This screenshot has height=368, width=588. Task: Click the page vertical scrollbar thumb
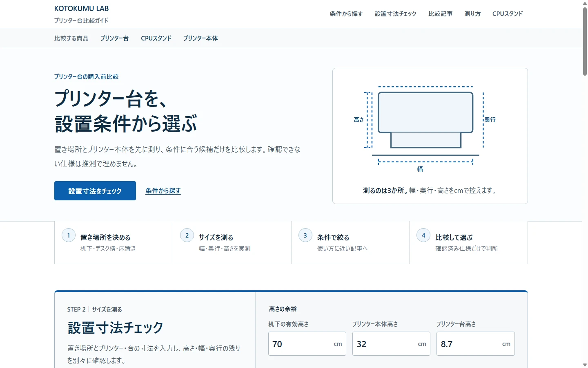(585, 41)
